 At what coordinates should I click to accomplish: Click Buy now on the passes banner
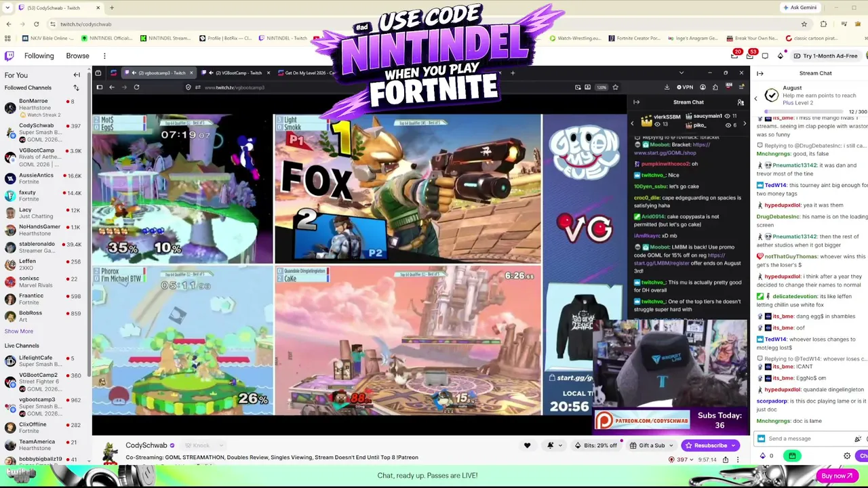click(837, 476)
